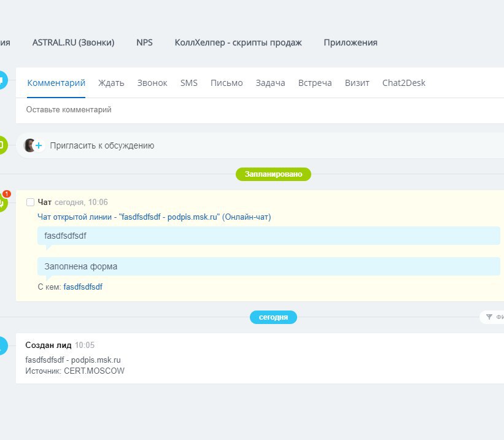Click the fasdfsdfsdf - podpis.msk.ru lead text

[x=73, y=360]
